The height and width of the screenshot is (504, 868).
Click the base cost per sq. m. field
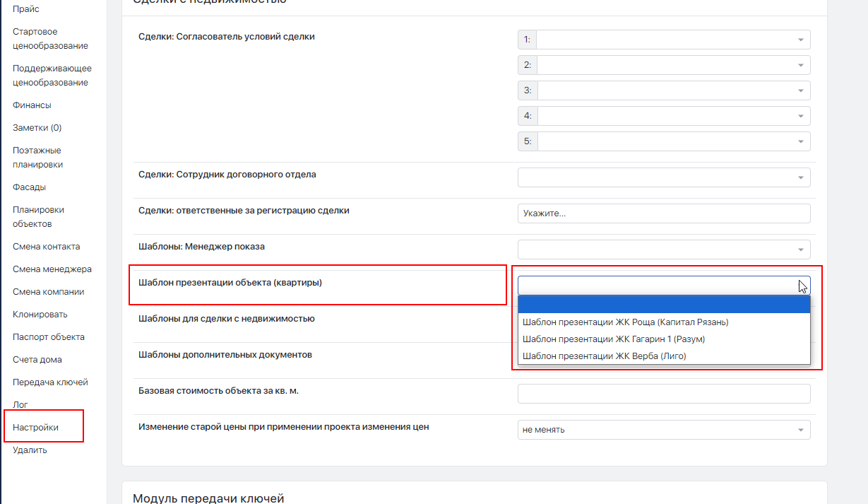click(663, 394)
